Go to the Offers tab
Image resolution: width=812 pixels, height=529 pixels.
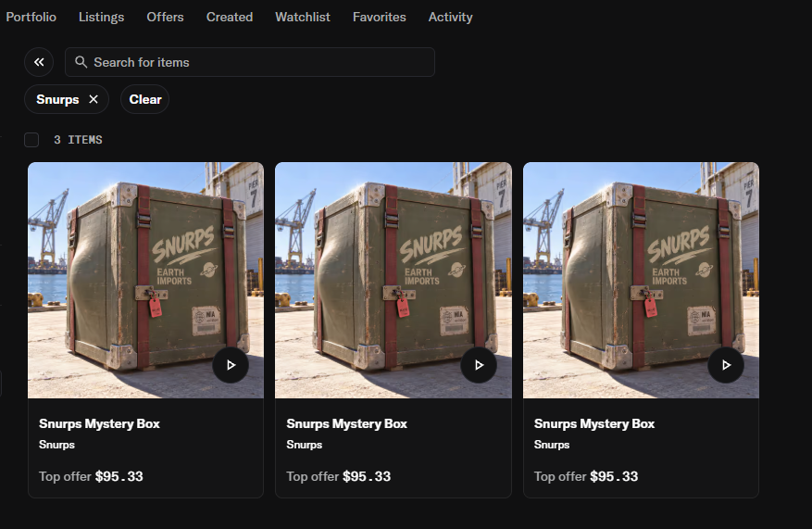pos(165,17)
